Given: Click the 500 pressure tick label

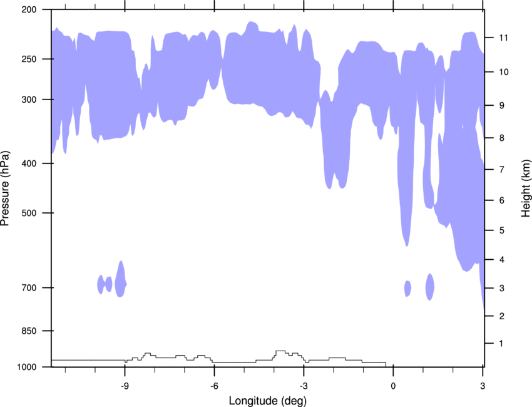Looking at the screenshot, I should point(29,213).
